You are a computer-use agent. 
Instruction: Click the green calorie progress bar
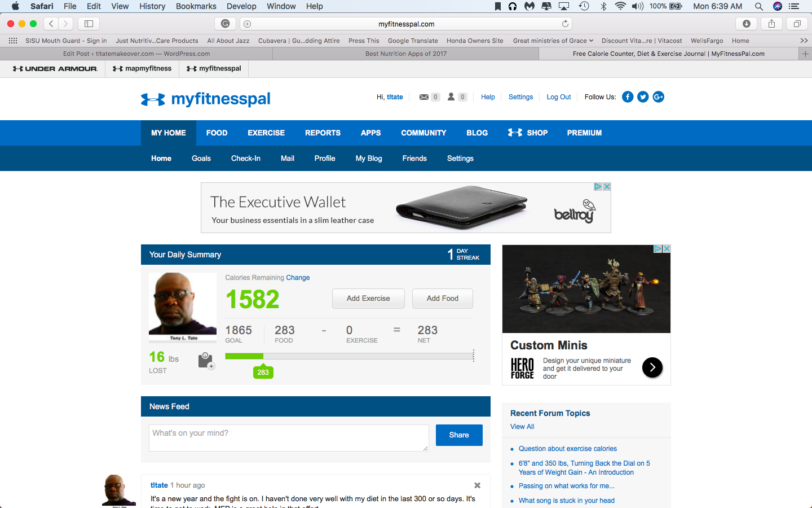pos(244,356)
